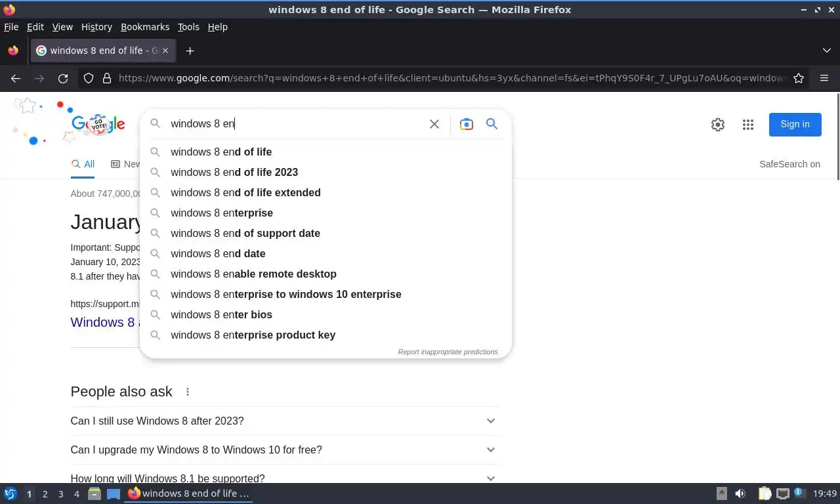
Task: Select the All results tab
Action: click(83, 164)
